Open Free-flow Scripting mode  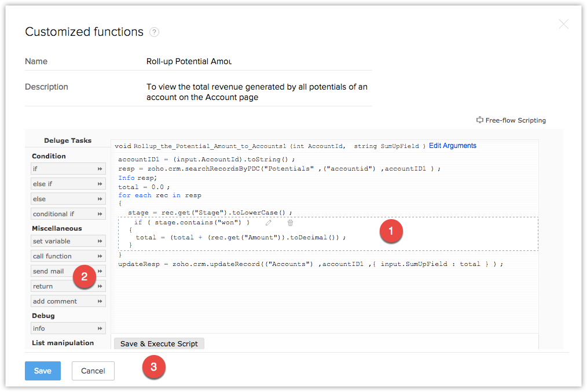point(511,120)
